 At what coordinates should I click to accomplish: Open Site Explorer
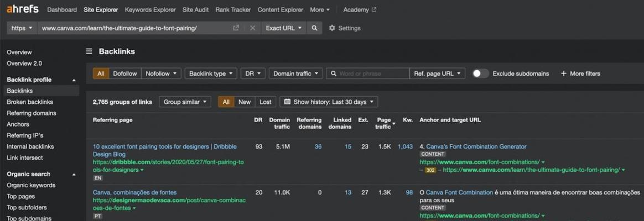click(x=101, y=9)
